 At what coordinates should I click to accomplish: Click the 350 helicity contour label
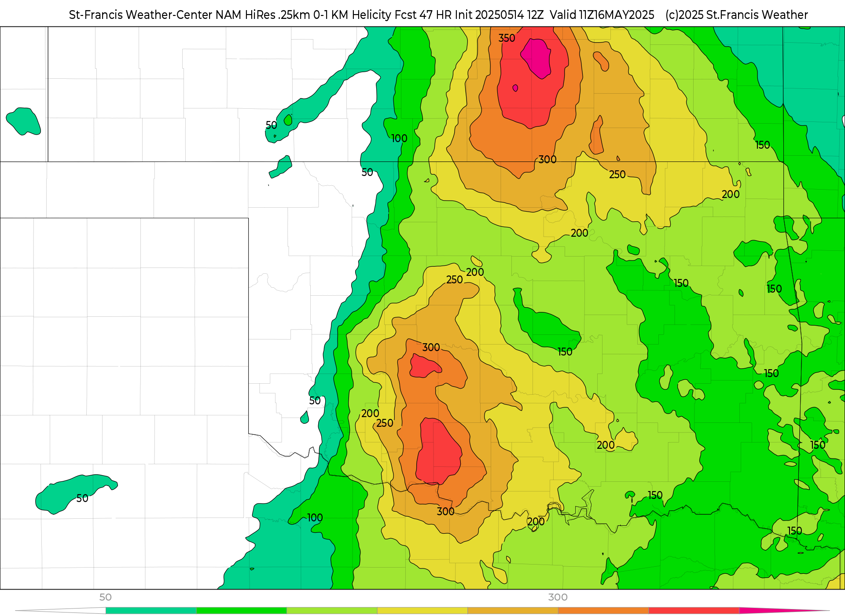[x=507, y=38]
